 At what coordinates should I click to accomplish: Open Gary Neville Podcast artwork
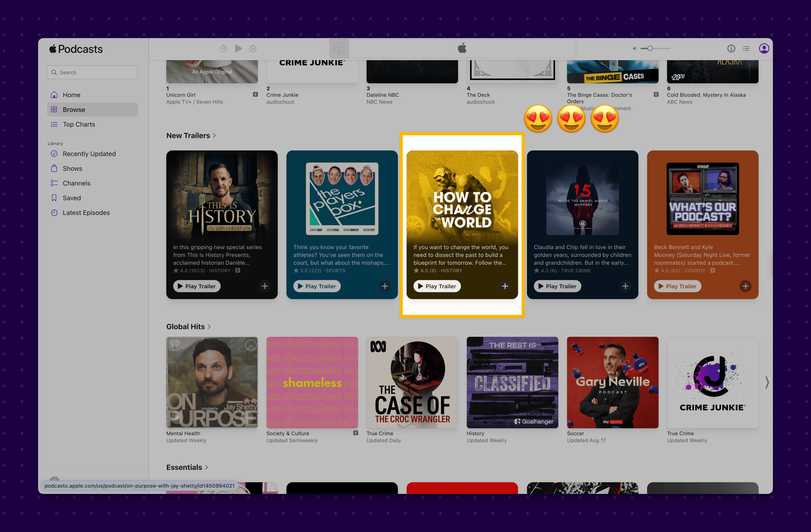pos(613,383)
